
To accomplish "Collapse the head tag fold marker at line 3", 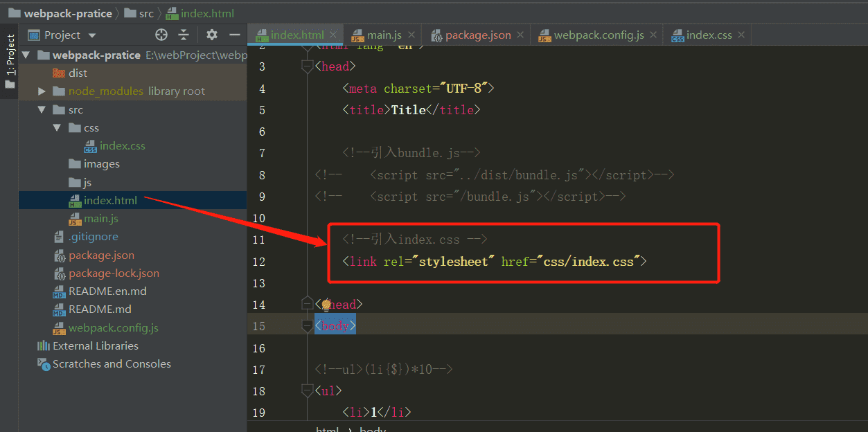I will [307, 66].
